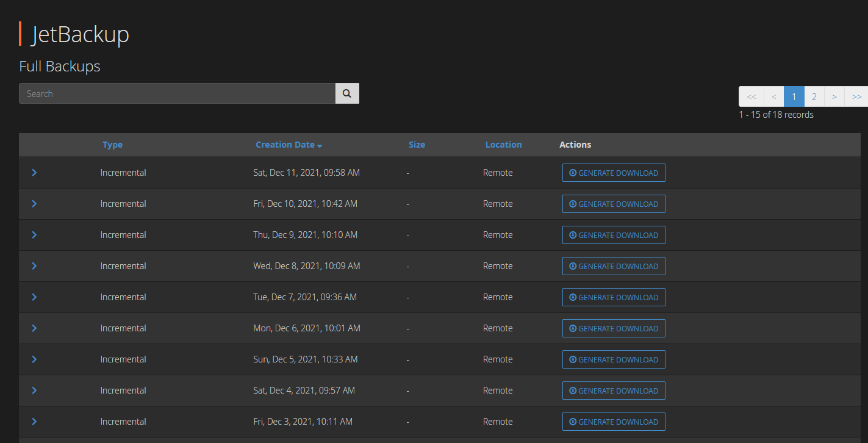Sort table by Location column
This screenshot has width=868, height=443.
point(503,145)
